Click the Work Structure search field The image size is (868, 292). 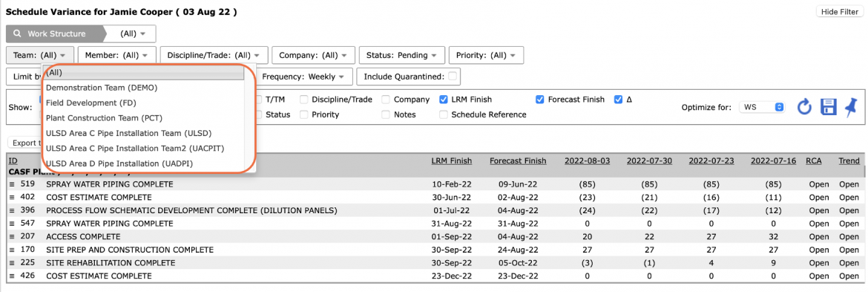point(56,33)
